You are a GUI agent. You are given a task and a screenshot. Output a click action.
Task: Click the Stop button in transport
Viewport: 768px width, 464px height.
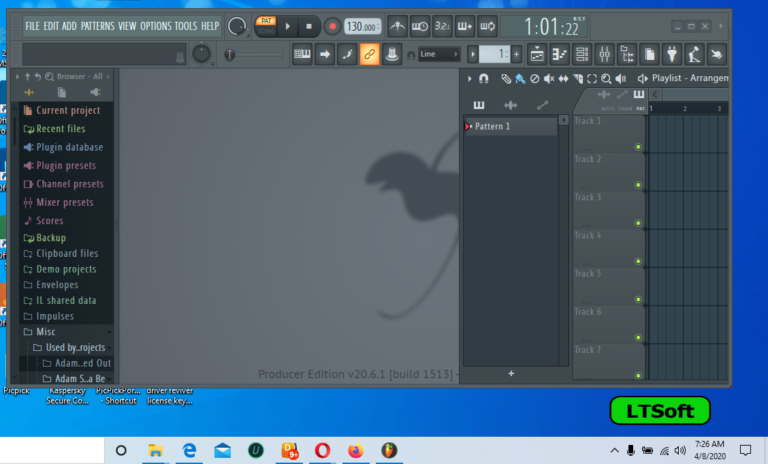coord(309,26)
